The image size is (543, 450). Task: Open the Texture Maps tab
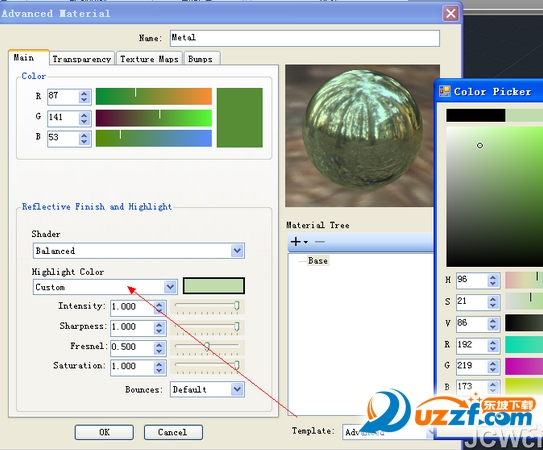point(149,59)
